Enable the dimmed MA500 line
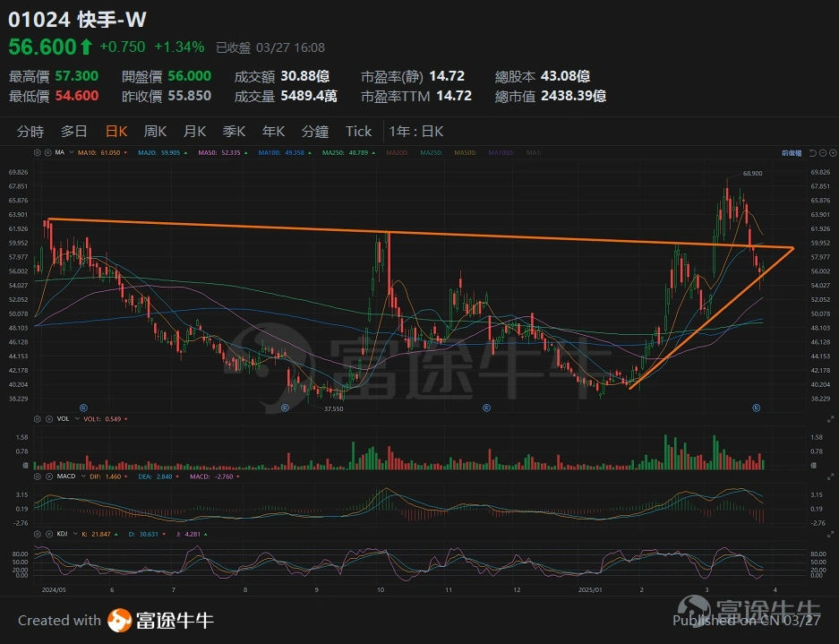 click(x=466, y=152)
